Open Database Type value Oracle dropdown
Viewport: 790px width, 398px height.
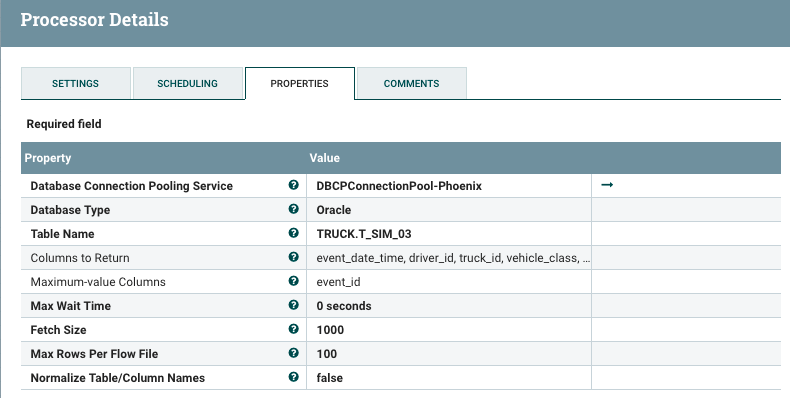(449, 210)
